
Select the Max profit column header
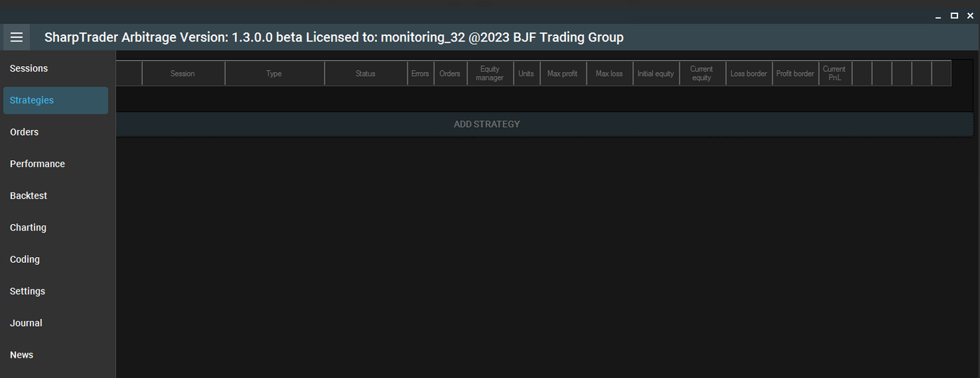coord(562,74)
